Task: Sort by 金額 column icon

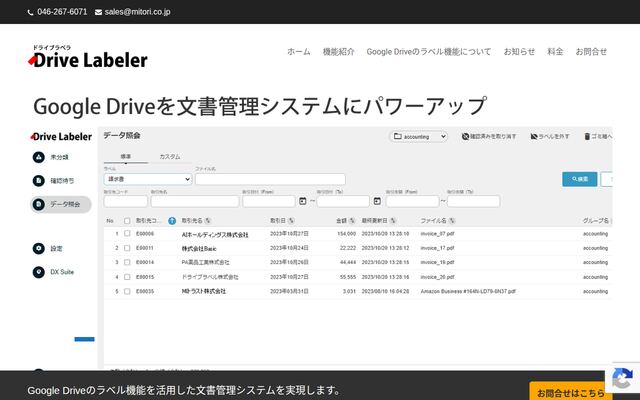Action: pos(352,221)
